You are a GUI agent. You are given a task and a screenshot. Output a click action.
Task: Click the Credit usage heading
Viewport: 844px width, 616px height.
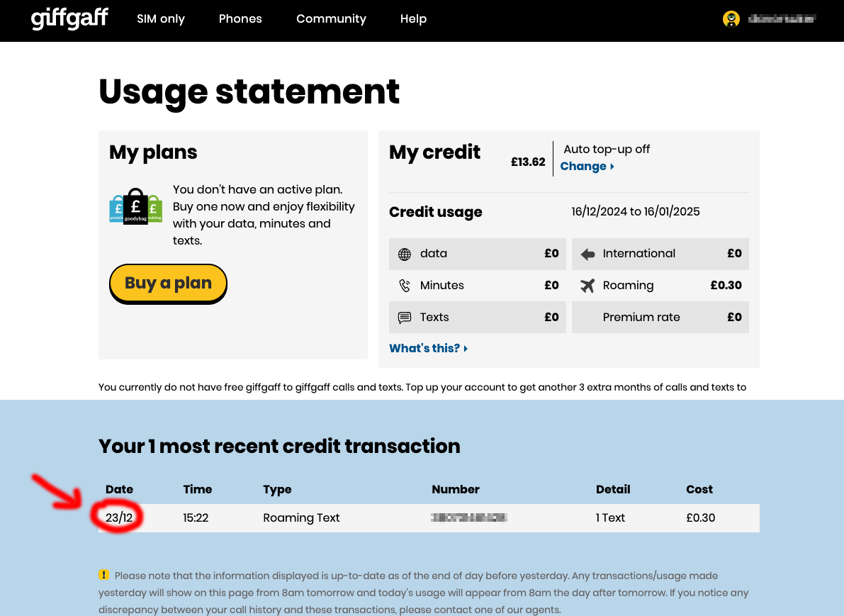pos(435,212)
